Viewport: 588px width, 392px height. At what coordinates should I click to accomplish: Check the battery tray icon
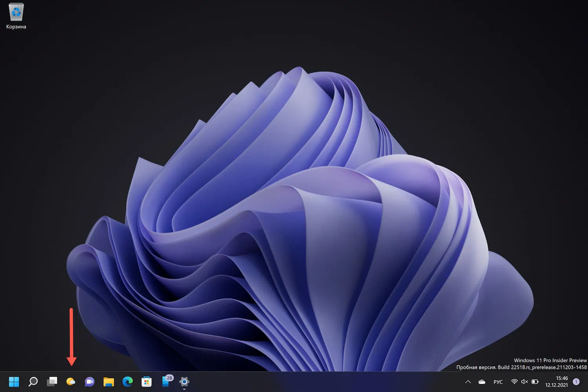click(535, 382)
